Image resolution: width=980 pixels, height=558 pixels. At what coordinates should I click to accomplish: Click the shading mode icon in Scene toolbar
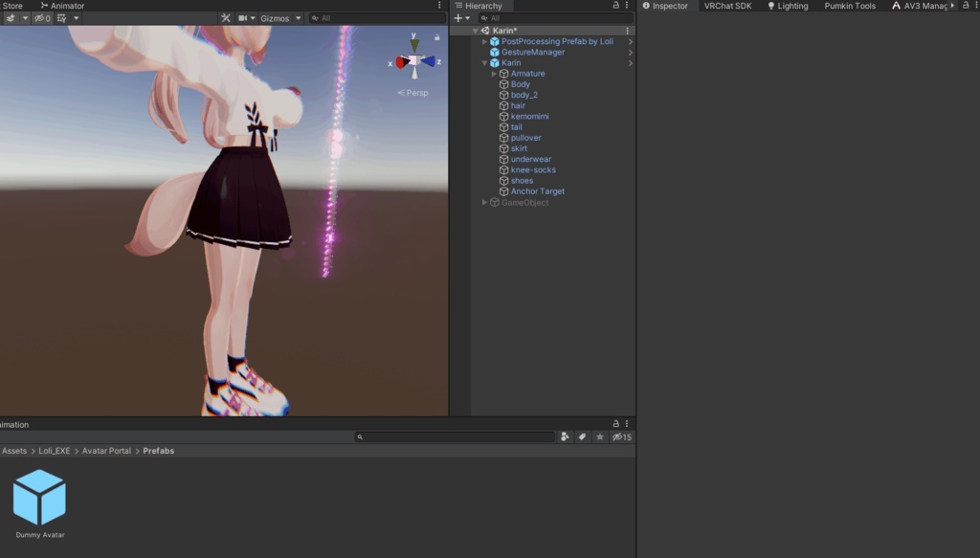(10, 17)
